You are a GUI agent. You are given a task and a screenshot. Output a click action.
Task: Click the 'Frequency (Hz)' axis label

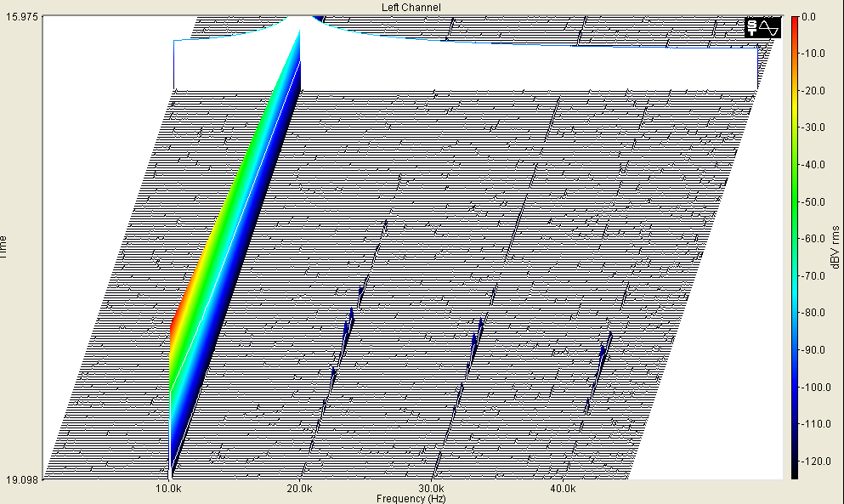pos(411,499)
